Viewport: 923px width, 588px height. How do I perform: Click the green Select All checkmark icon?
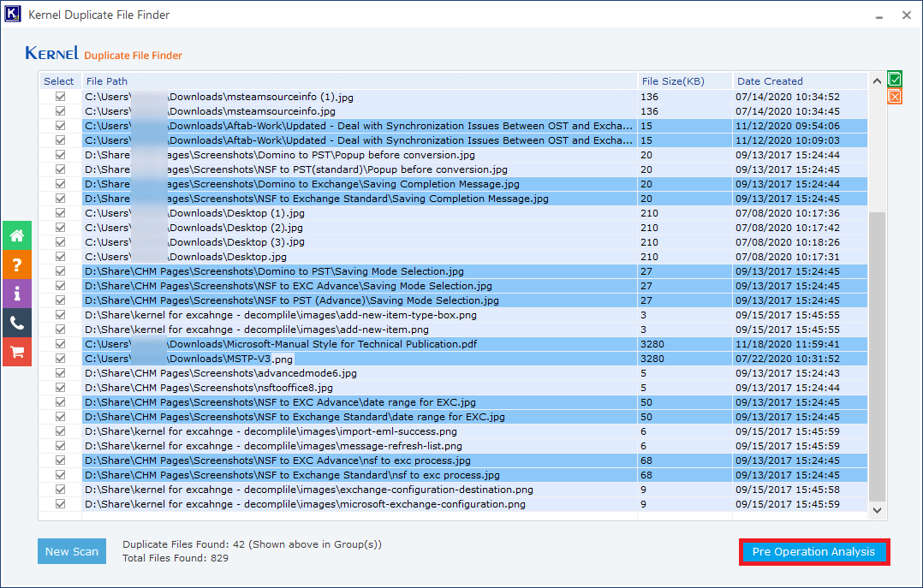point(895,79)
